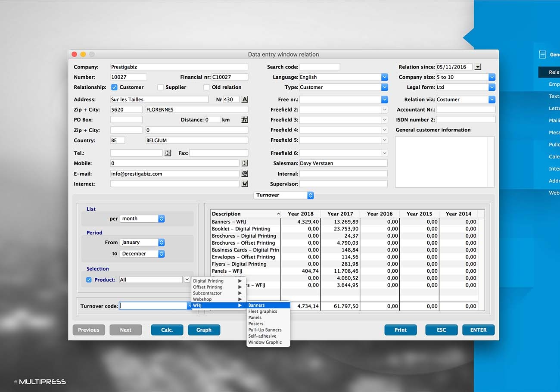
Task: Change the From month January dropdown
Action: click(143, 243)
